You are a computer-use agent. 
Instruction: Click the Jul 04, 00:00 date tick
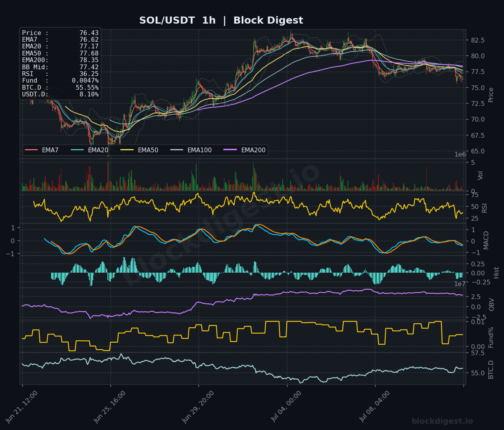(286, 407)
